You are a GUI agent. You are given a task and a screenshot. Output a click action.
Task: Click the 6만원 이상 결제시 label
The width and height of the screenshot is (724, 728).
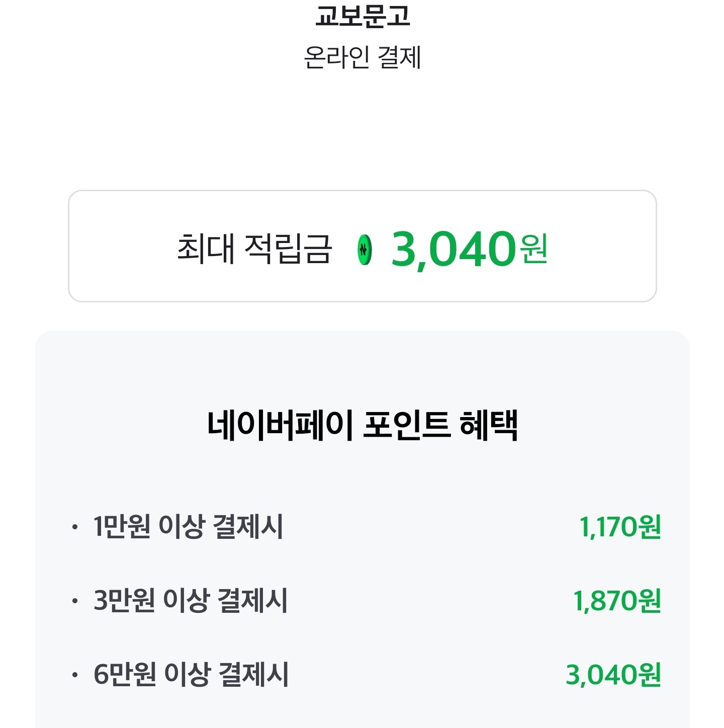click(191, 675)
